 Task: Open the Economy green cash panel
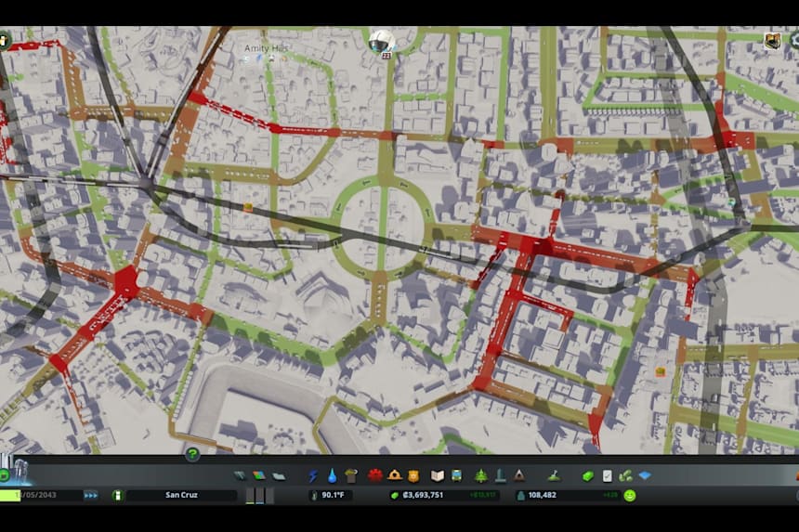coord(587,476)
